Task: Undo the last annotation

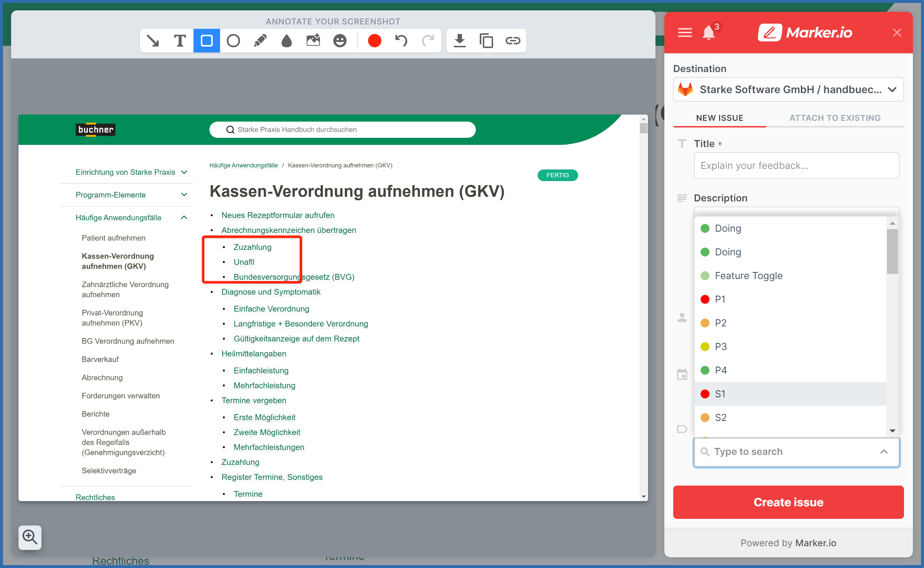Action: (401, 41)
